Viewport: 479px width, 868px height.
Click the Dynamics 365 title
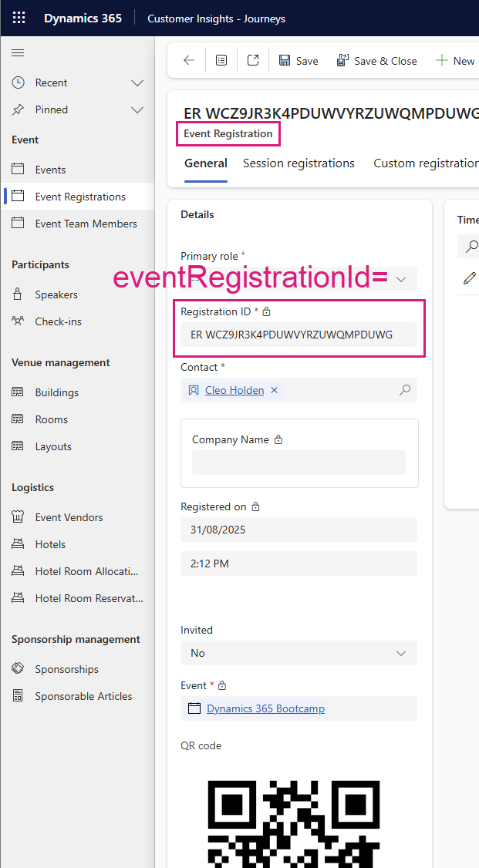tap(83, 19)
